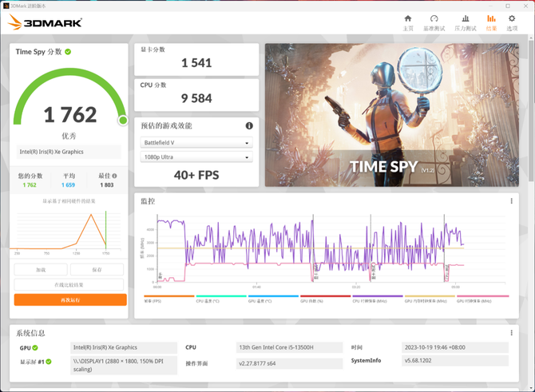Click compare result online button
The width and height of the screenshot is (535, 392).
coord(69,284)
